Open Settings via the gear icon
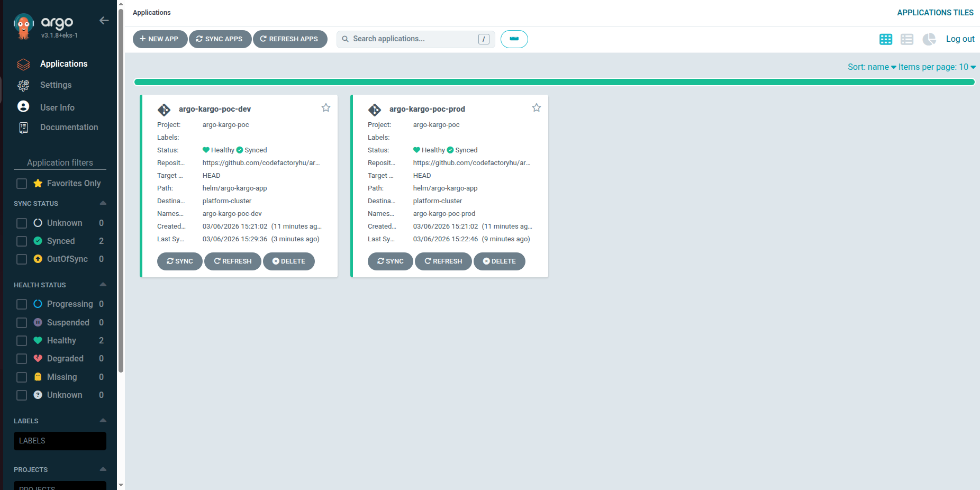 coord(23,85)
